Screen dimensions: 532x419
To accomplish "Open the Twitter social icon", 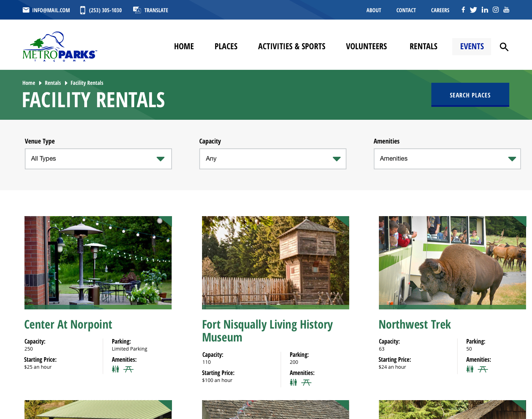I will 473,10.
